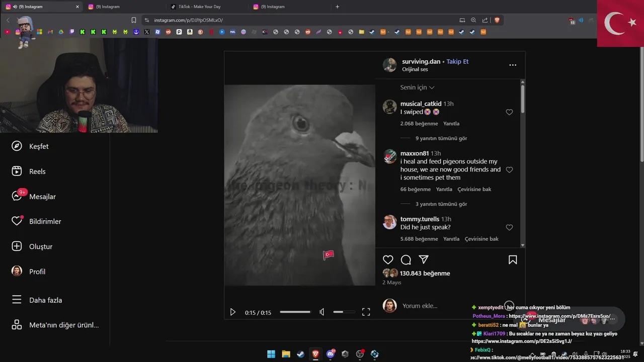Reply to maxxon81's comment via Yanıtla
The image size is (644, 362).
444,190
